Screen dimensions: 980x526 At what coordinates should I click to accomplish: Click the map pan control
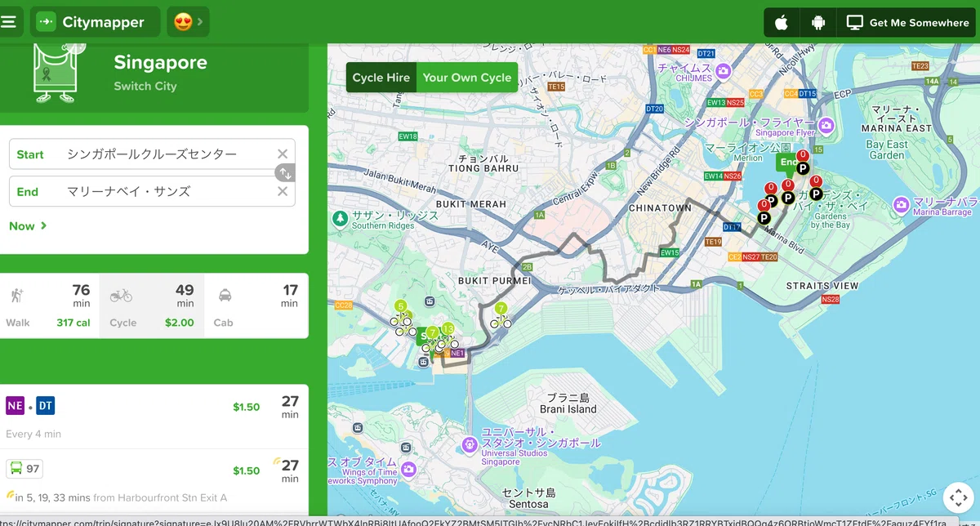point(959,498)
